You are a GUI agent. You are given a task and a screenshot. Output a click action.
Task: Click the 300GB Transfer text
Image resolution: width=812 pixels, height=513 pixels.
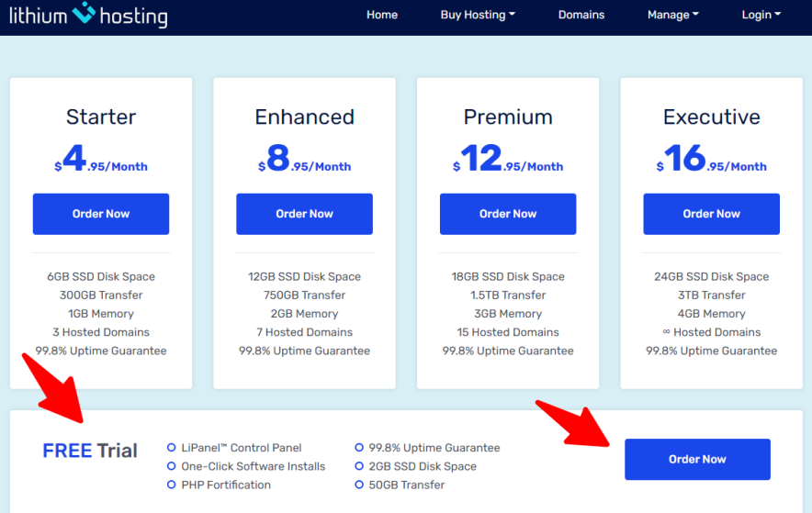point(101,296)
